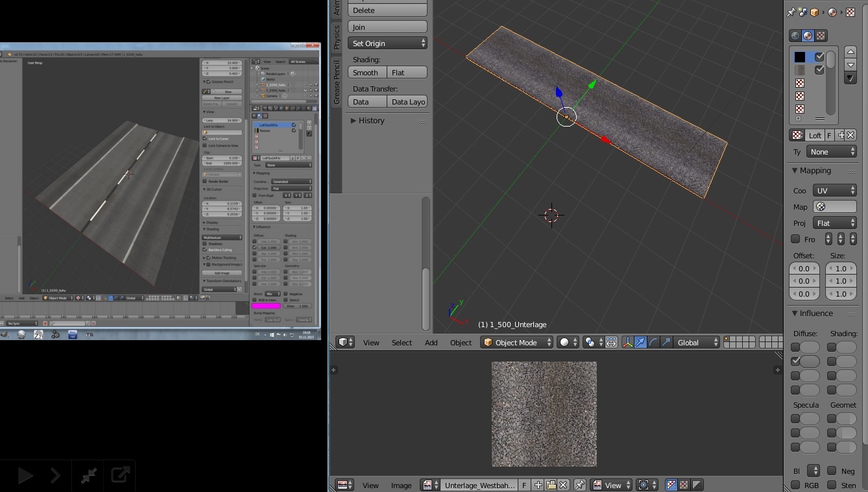Click the Join button
This screenshot has width=868, height=492.
pos(388,27)
